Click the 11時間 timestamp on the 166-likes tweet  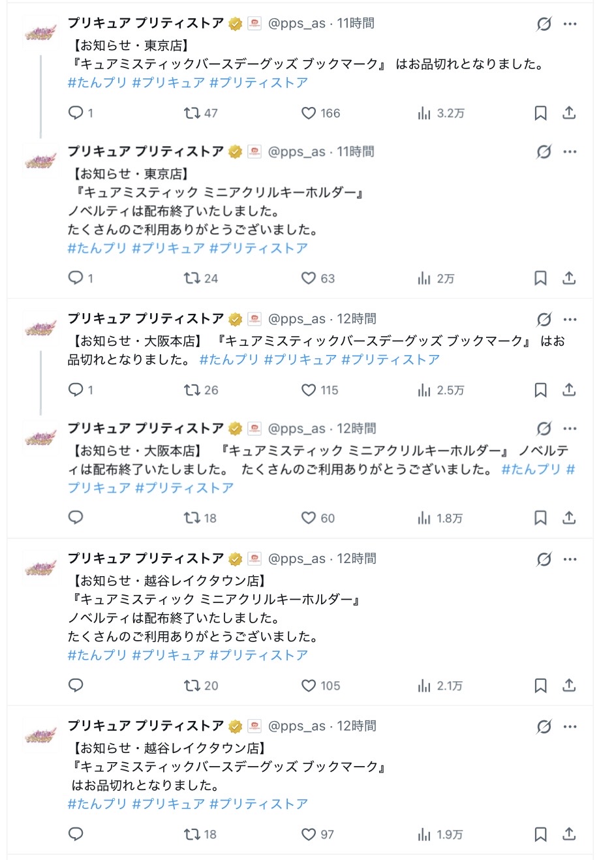click(356, 23)
